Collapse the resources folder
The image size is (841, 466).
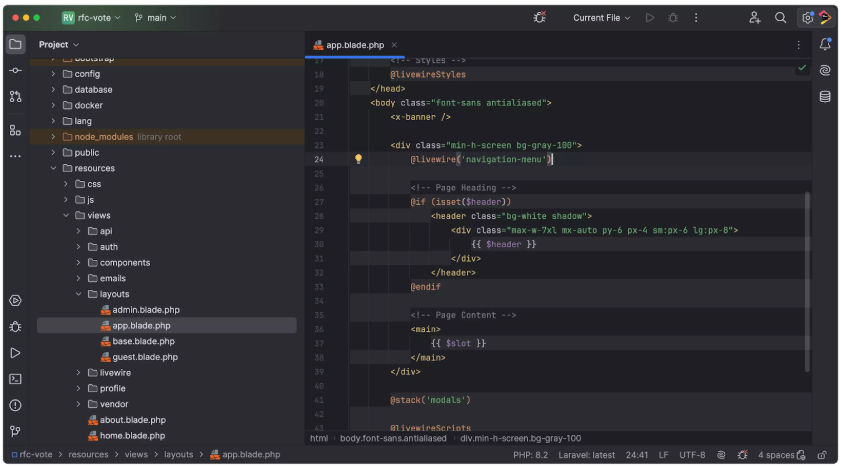[53, 168]
